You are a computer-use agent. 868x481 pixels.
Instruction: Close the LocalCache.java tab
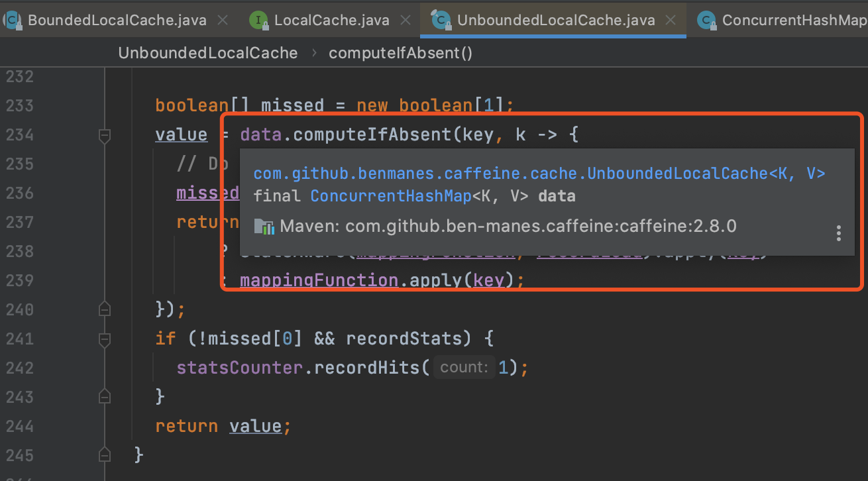click(x=406, y=21)
